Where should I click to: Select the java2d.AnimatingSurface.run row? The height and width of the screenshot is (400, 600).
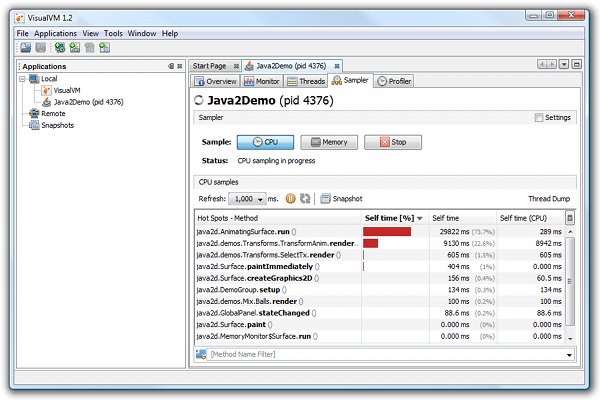point(380,232)
